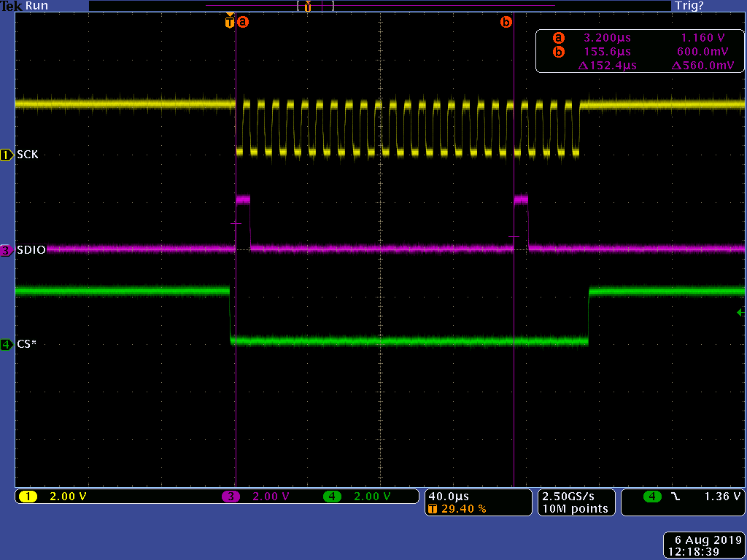Click the channel 3 2.00 V scale value
Screen dimensions: 747x560
pyautogui.click(x=271, y=497)
